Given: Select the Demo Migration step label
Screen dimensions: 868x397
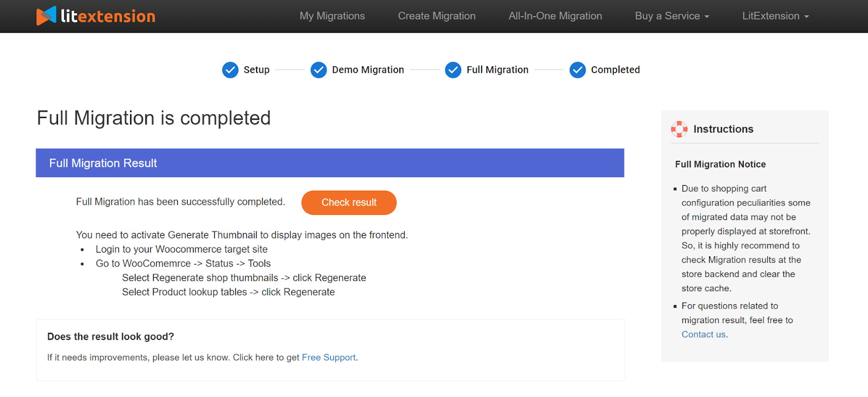Looking at the screenshot, I should [x=368, y=70].
